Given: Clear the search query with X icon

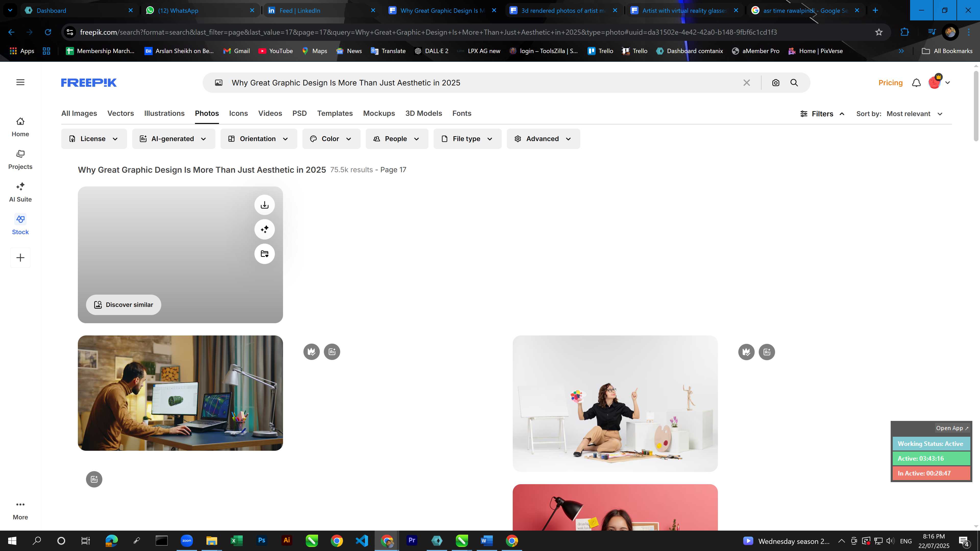Looking at the screenshot, I should 746,82.
